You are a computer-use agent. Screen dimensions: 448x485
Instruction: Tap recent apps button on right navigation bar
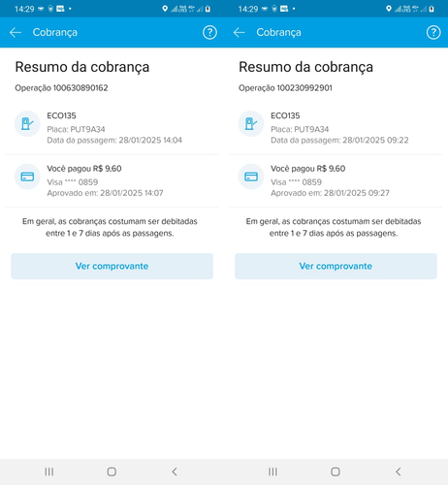[272, 471]
